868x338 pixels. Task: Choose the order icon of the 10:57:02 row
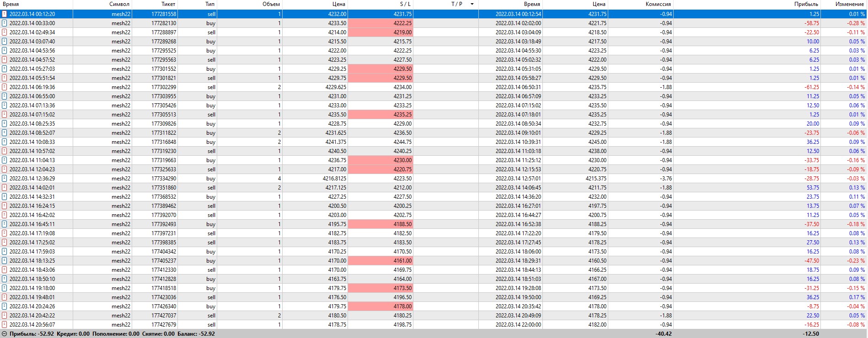pos(5,151)
